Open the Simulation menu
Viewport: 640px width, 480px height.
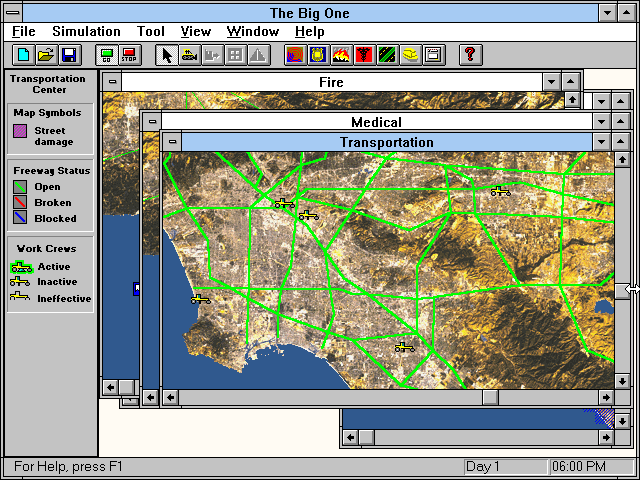click(86, 31)
